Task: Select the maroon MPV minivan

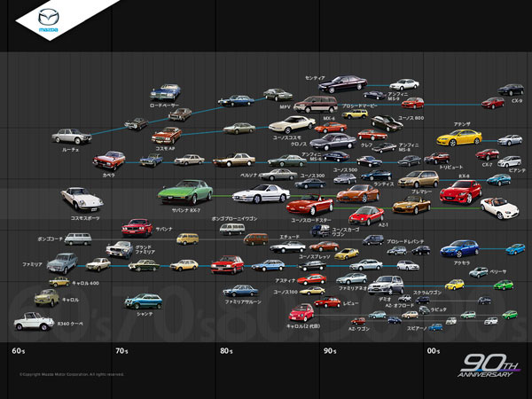Action: coord(316,104)
